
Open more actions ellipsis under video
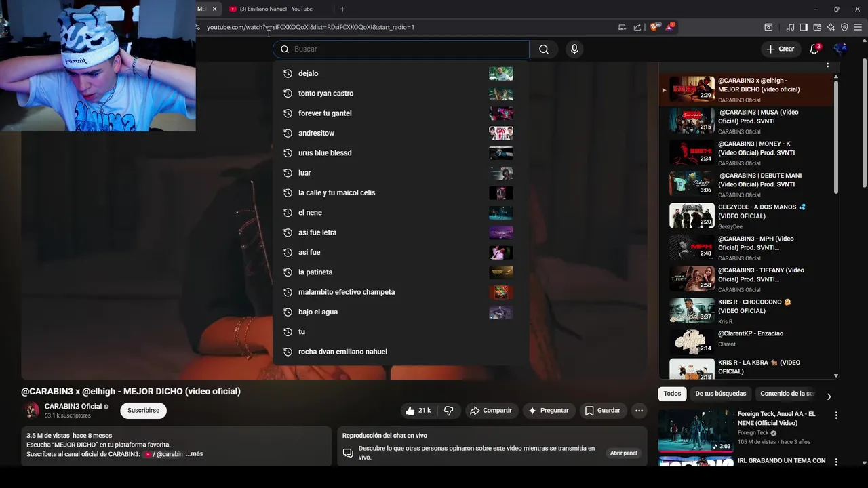[x=639, y=411]
